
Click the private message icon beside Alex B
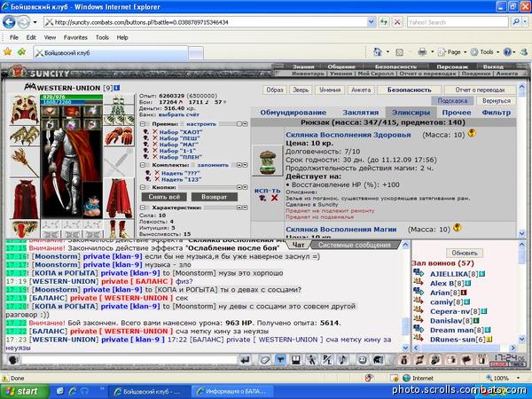pos(419,282)
